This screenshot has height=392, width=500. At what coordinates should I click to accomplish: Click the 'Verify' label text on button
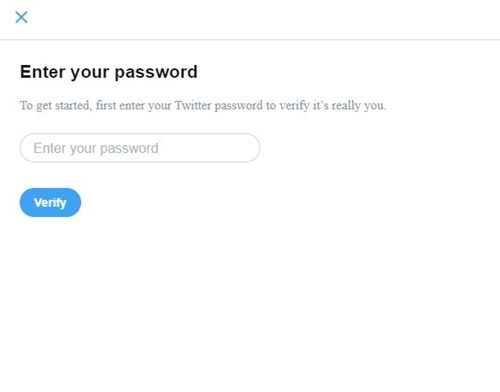point(50,203)
